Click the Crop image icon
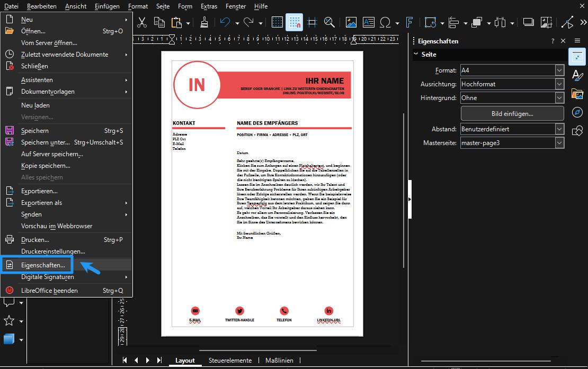The height and width of the screenshot is (369, 588). (x=546, y=22)
